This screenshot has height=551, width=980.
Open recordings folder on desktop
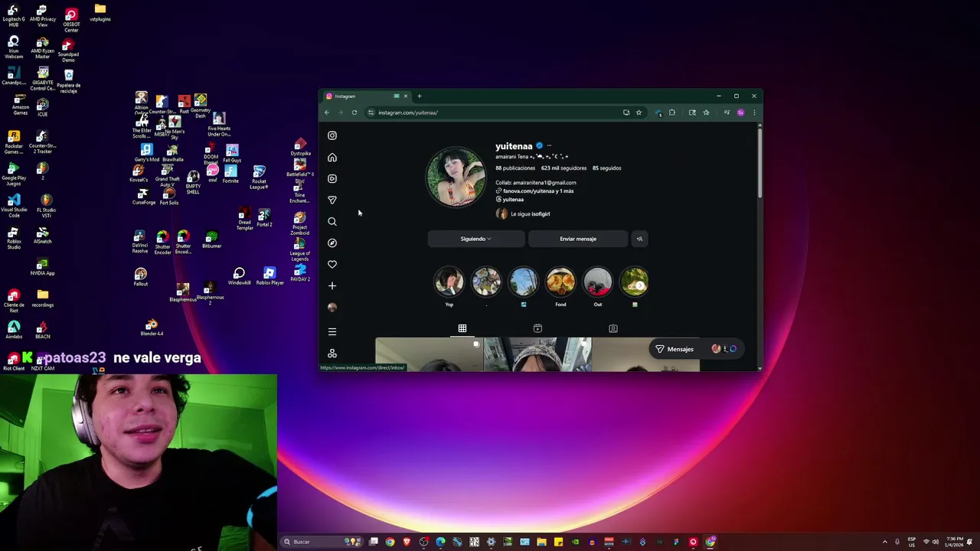43,298
